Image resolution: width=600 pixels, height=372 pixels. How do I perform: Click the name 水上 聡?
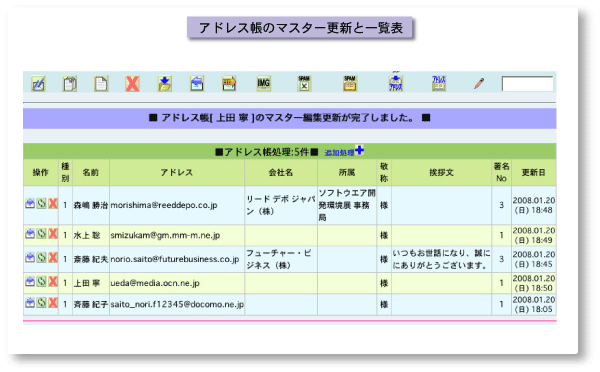pyautogui.click(x=86, y=235)
